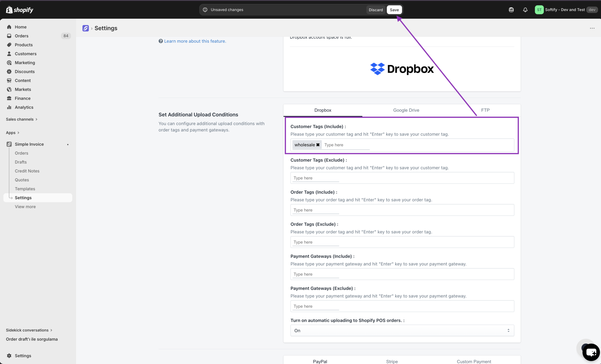Remove the wholesale tag
Image resolution: width=601 pixels, height=364 pixels.
tap(318, 145)
